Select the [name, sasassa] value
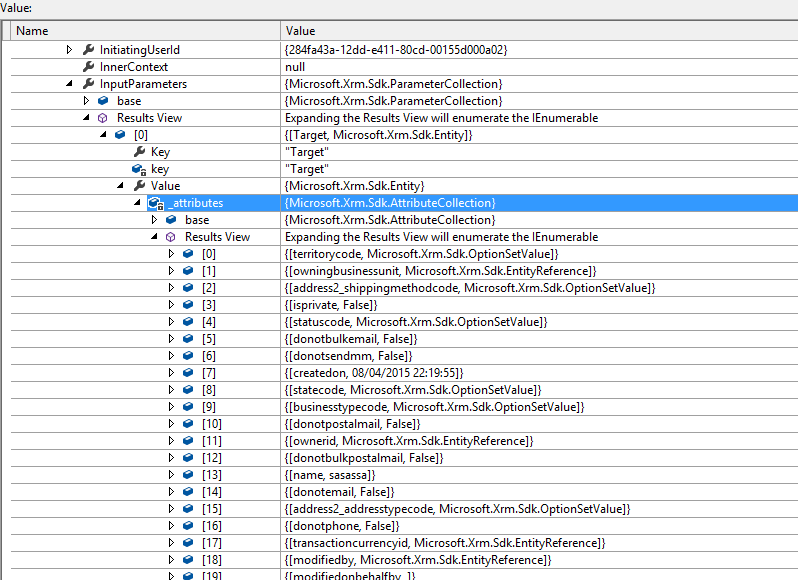 click(330, 475)
